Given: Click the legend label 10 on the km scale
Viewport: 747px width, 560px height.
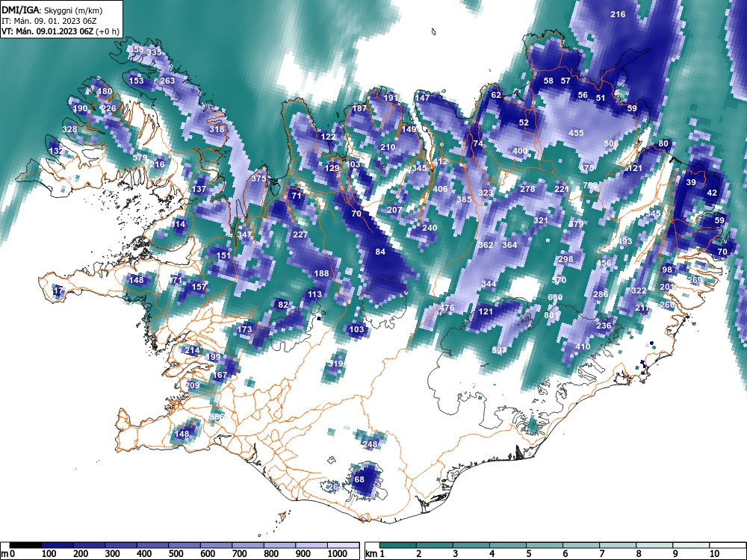Looking at the screenshot, I should coord(713,554).
